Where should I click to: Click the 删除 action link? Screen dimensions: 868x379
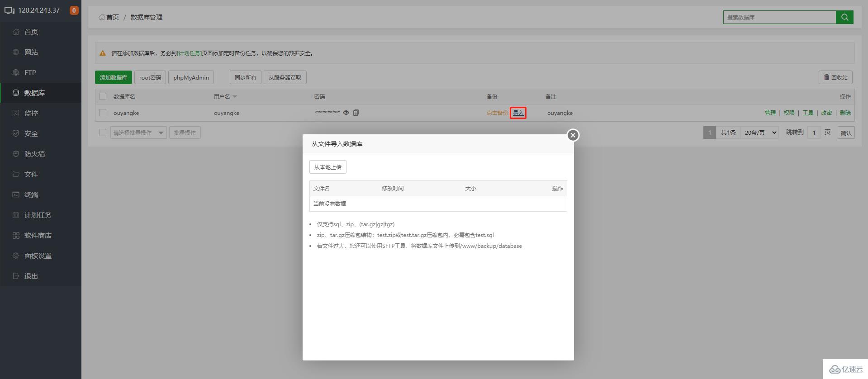pyautogui.click(x=845, y=113)
